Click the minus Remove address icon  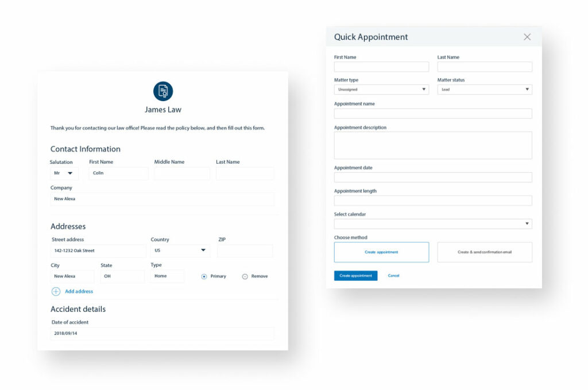(245, 276)
